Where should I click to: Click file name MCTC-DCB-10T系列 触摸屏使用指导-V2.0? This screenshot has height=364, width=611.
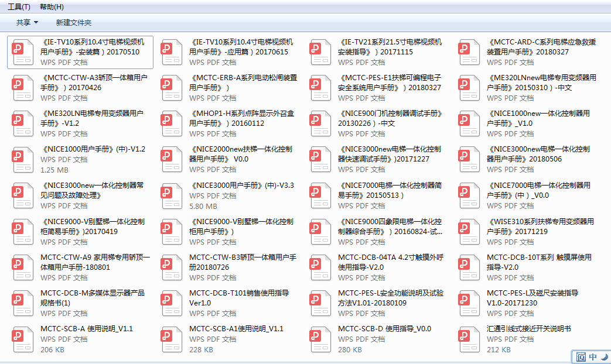540,262
